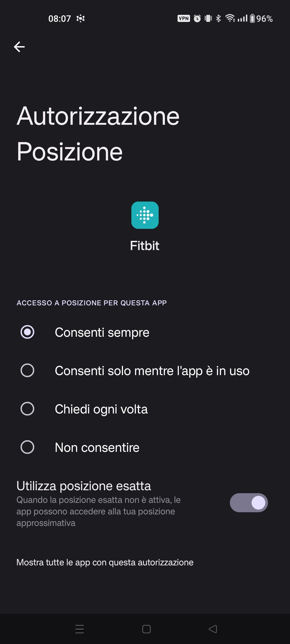Open recent apps navigation button
290x644 pixels.
tap(79, 629)
